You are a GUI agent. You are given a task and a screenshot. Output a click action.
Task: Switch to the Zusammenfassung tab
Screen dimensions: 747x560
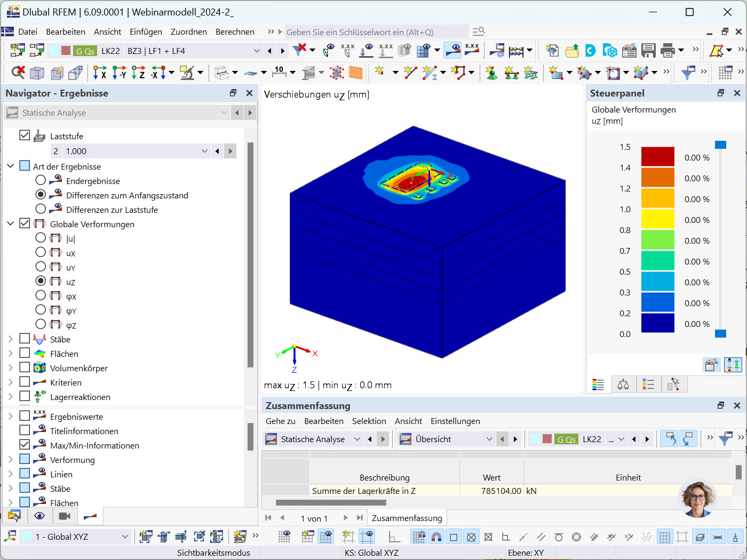(407, 517)
